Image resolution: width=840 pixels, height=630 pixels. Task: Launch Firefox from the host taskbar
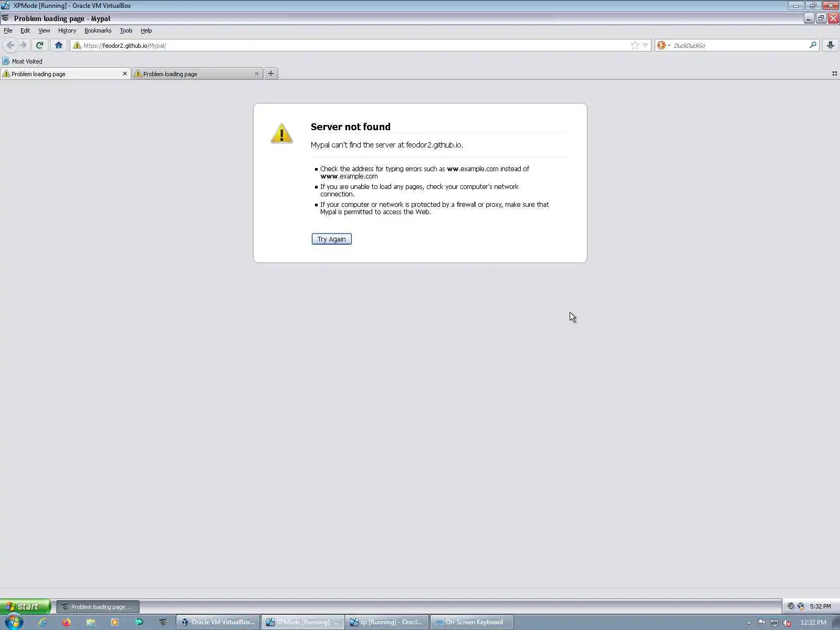point(67,622)
